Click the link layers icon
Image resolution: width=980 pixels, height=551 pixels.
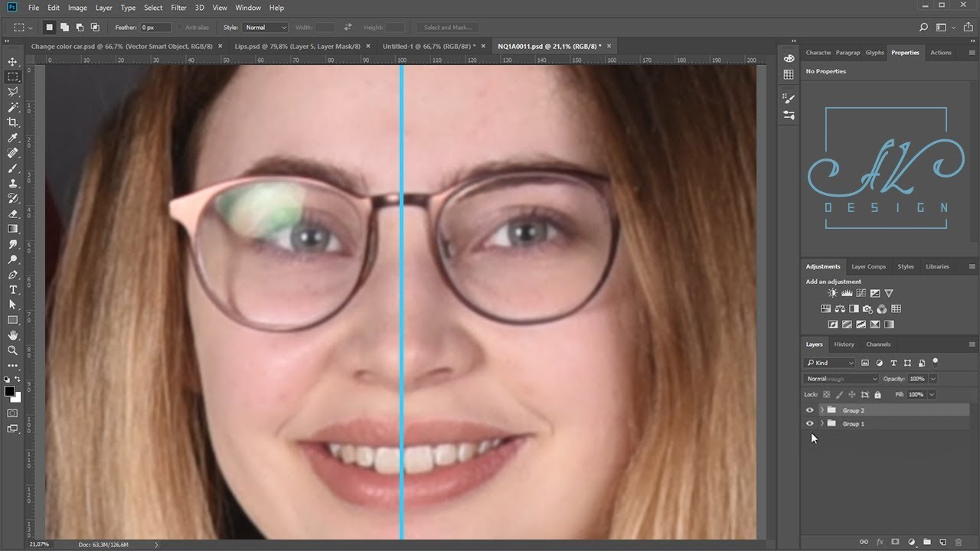[x=864, y=542]
